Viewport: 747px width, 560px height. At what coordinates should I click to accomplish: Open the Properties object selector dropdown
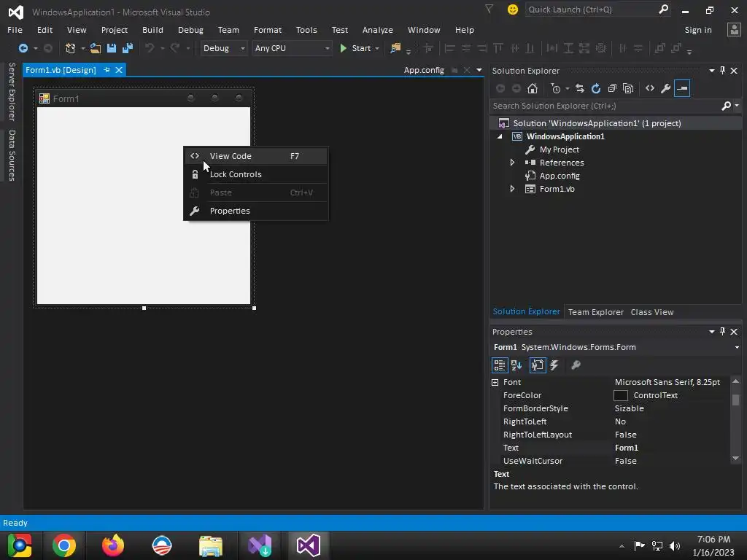click(x=737, y=347)
